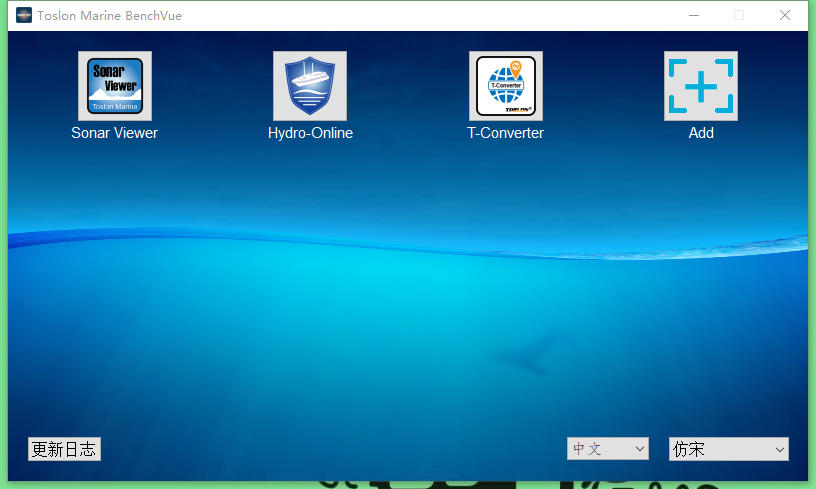Viewport: 816px width, 489px height.
Task: Open the 仿宋 font dropdown
Action: point(720,449)
